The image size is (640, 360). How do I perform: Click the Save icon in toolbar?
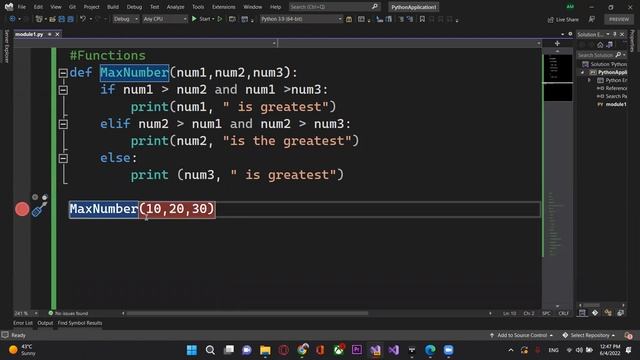pyautogui.click(x=62, y=19)
